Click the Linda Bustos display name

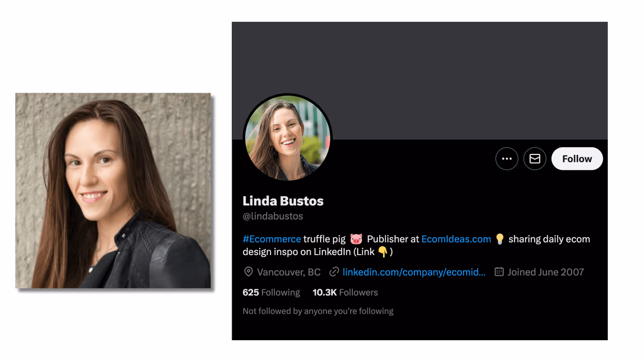point(283,201)
